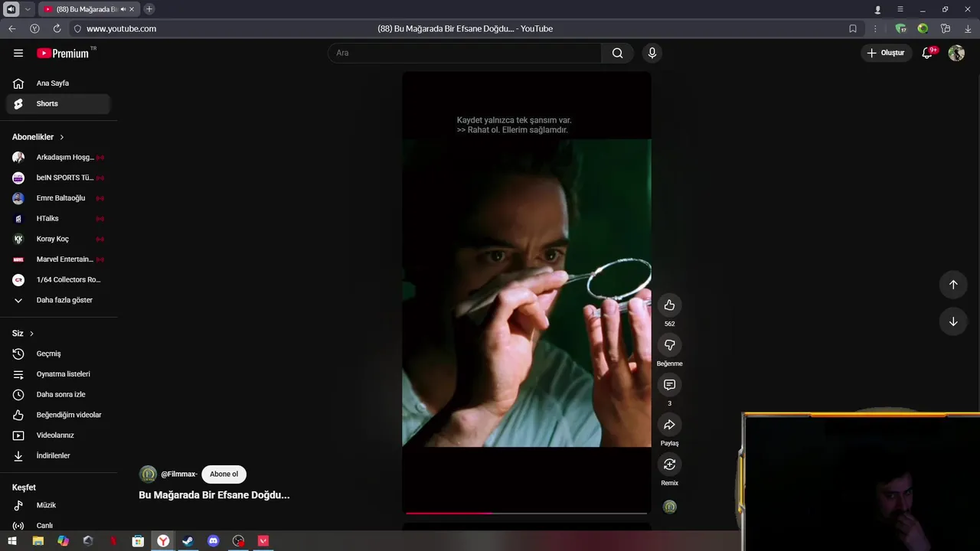Go to the next Short arrow
The width and height of the screenshot is (980, 551).
pos(953,321)
